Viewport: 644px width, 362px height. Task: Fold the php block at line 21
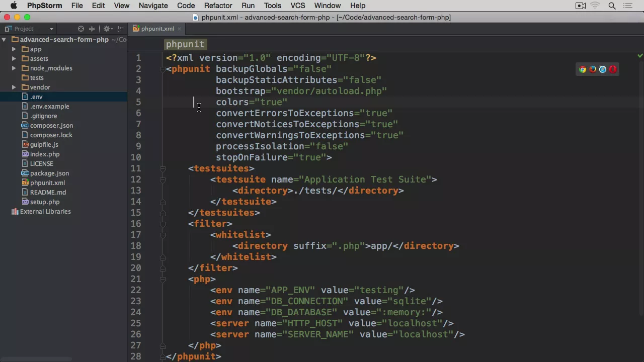click(163, 279)
